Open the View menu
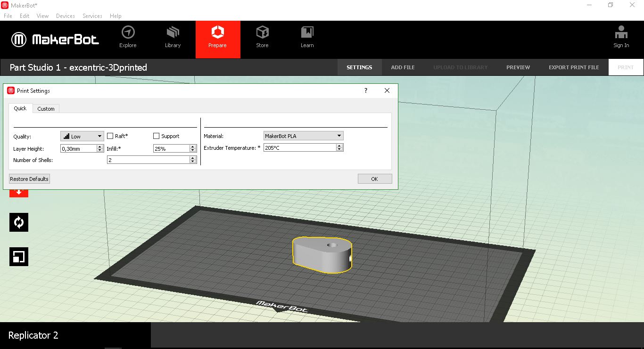644x349 pixels. point(42,16)
